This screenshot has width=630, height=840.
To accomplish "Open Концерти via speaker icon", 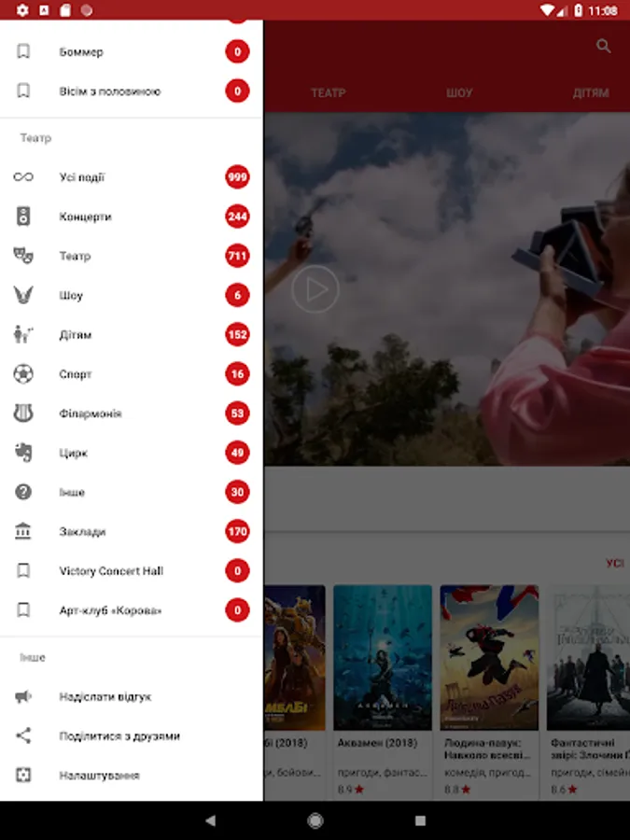I will [23, 217].
